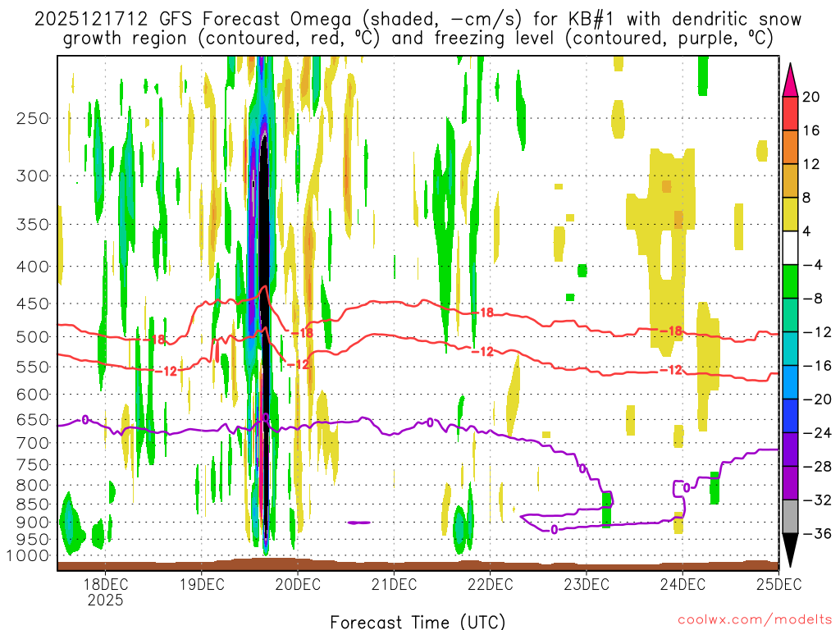Click the purple 0 label near 950 hPa
Viewport: 840px width, 630px height.
tap(554, 530)
